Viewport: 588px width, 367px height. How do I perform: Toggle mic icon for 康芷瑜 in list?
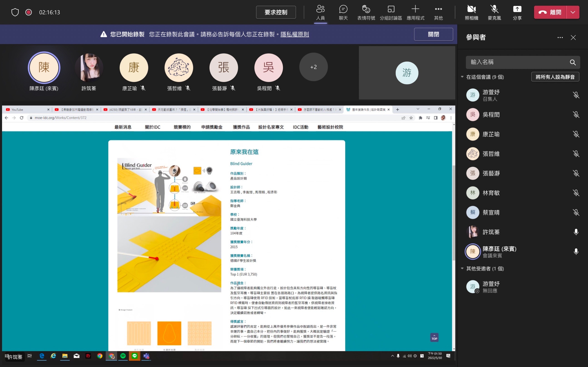(x=576, y=134)
